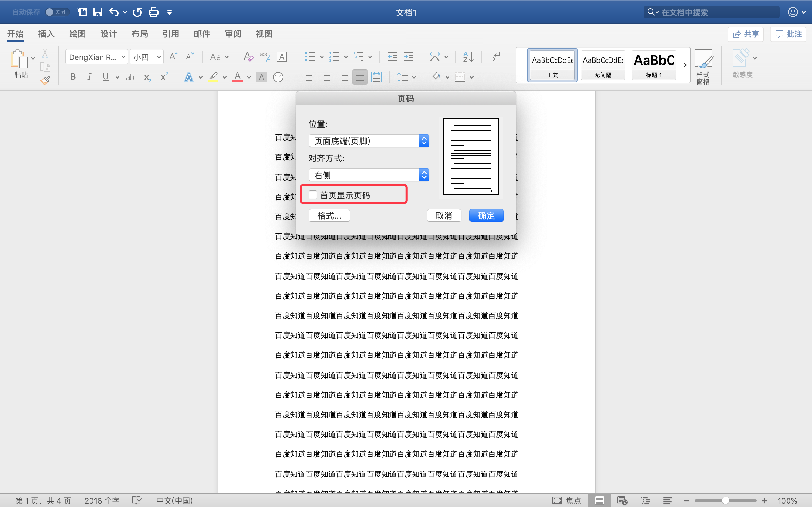Click the 格式... button
The image size is (812, 507).
pyautogui.click(x=329, y=216)
